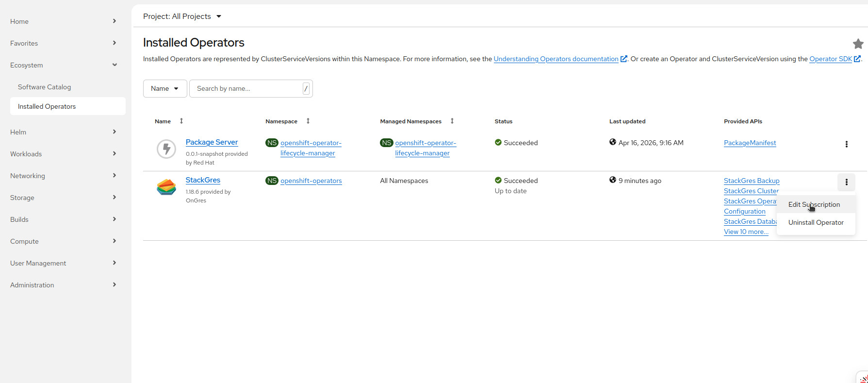Sort the table by the Name column
The height and width of the screenshot is (383, 868).
coord(181,121)
